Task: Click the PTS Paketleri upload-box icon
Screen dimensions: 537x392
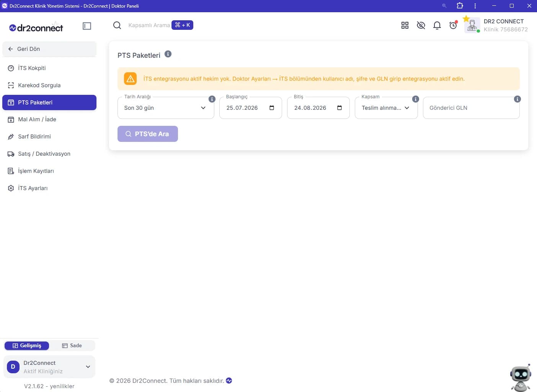Action: (x=11, y=102)
